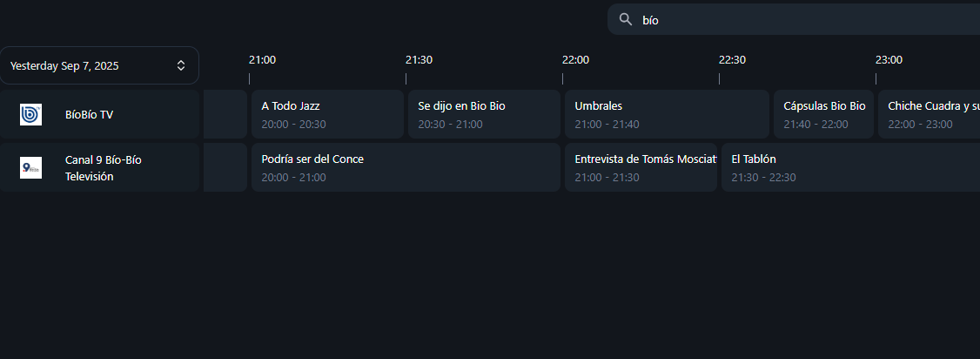Image resolution: width=980 pixels, height=359 pixels.
Task: Open Se dijo en Bio Bio program
Action: 484,114
